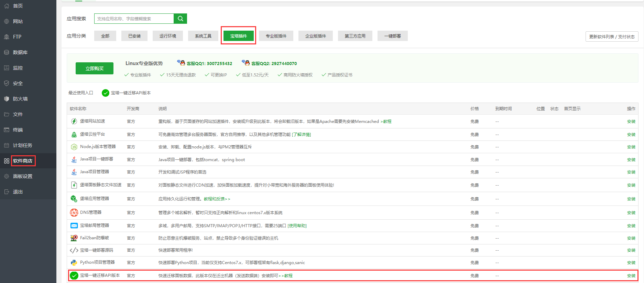This screenshot has height=283, width=644.
Task: Click the green search magnifier button
Action: [x=180, y=19]
